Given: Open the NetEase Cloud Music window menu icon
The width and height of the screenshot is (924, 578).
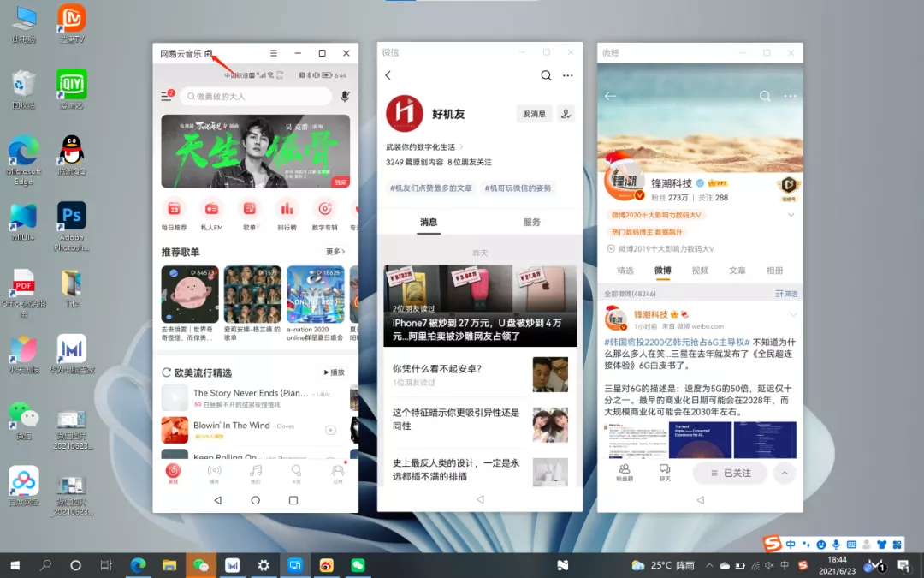Looking at the screenshot, I should pyautogui.click(x=274, y=53).
